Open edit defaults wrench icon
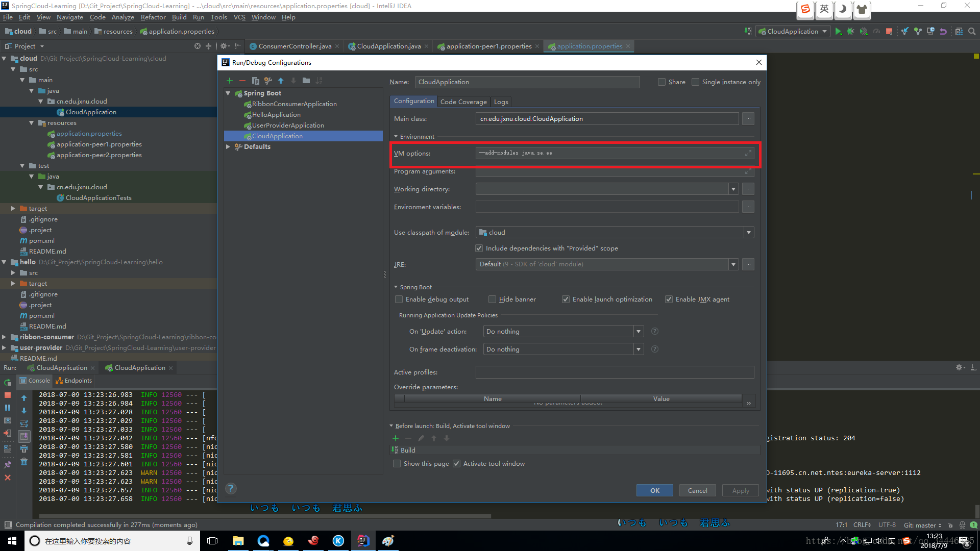This screenshot has width=980, height=551. [268, 81]
